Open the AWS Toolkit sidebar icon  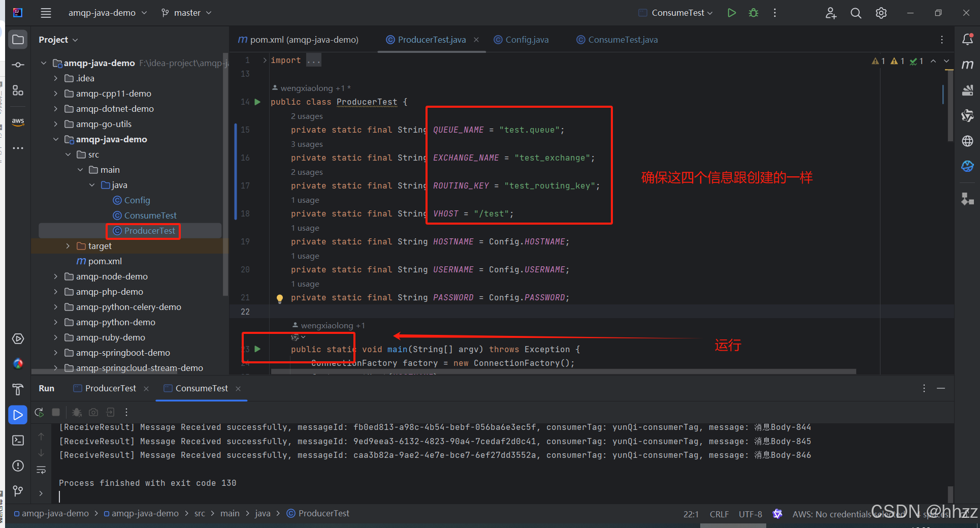18,121
